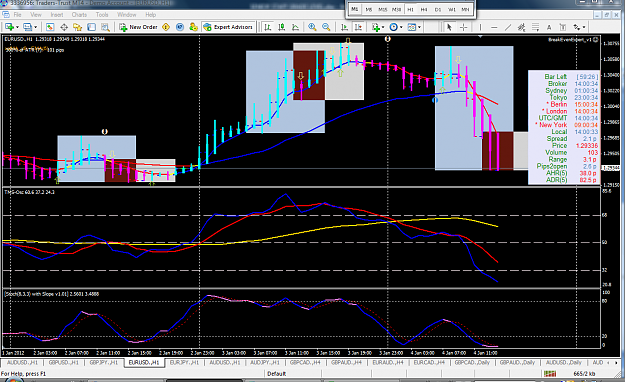The width and height of the screenshot is (625, 382).
Task: Select the M15 timeframe
Action: [383, 9]
